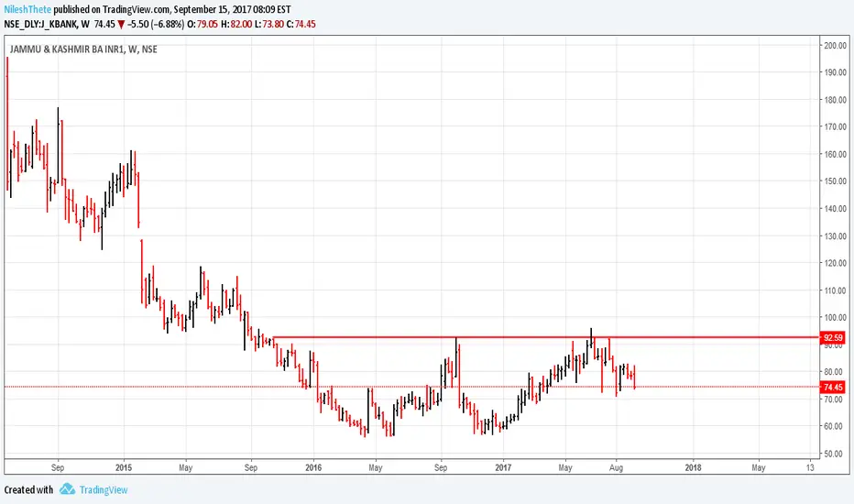This screenshot has height=504, width=854.
Task: Click the -5.50 (-6.88%) change value
Action: [x=156, y=24]
